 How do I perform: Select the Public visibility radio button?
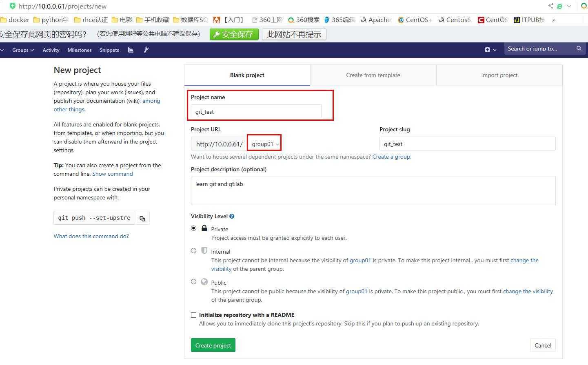click(x=194, y=282)
